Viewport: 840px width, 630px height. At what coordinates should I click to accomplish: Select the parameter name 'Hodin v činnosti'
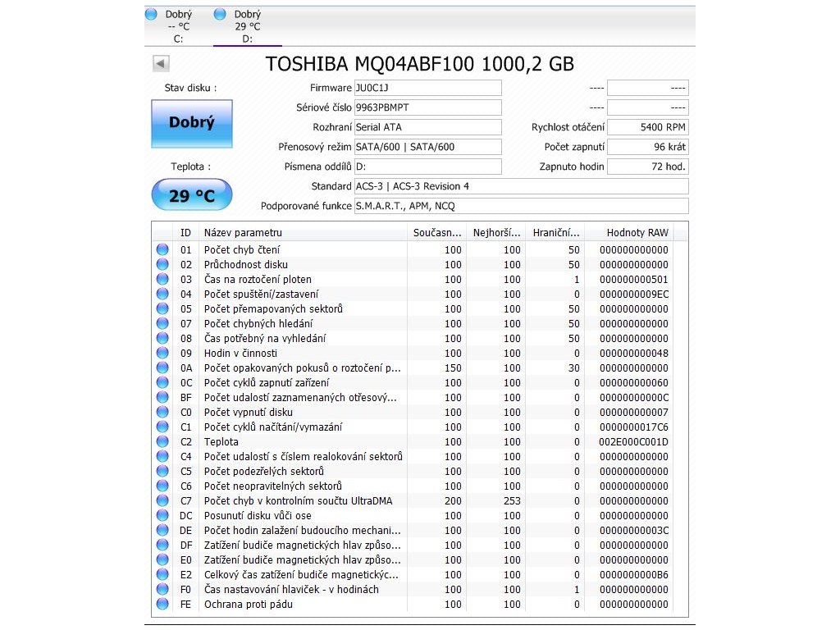240,353
